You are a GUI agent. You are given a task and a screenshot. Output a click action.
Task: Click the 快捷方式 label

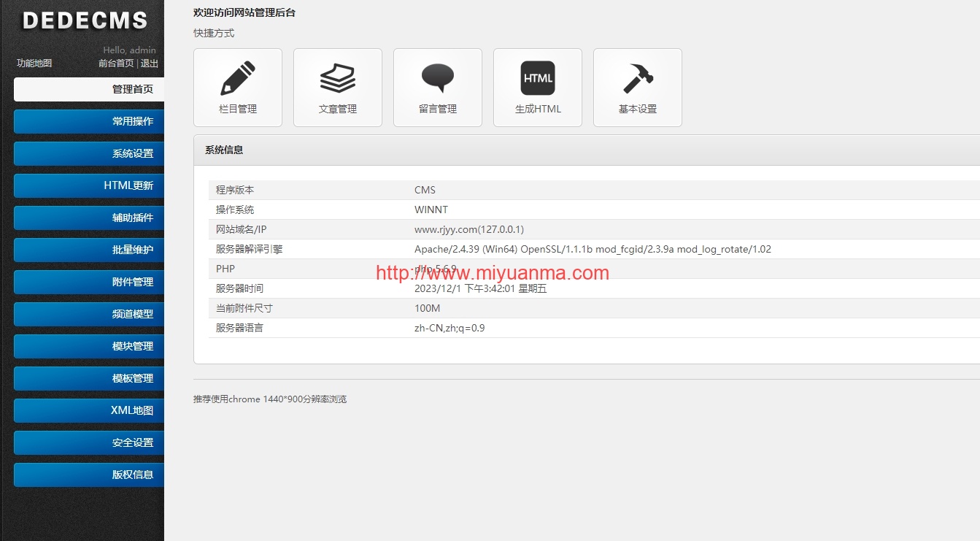214,33
